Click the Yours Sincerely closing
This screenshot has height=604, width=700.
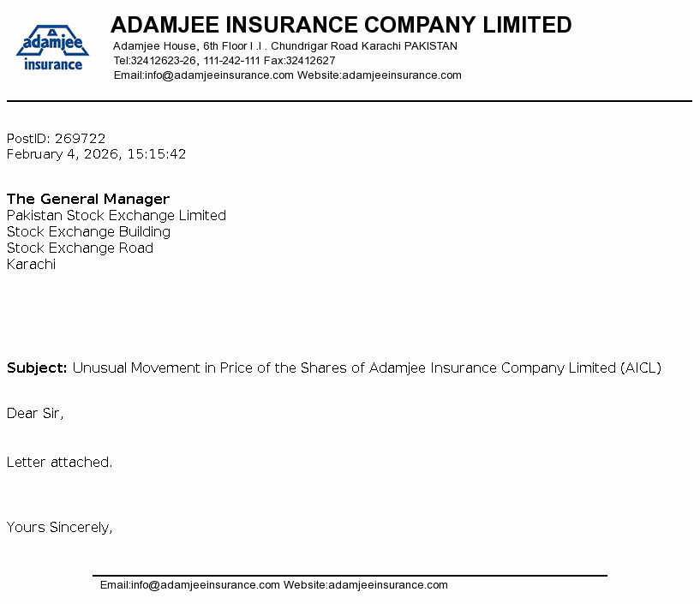click(60, 528)
